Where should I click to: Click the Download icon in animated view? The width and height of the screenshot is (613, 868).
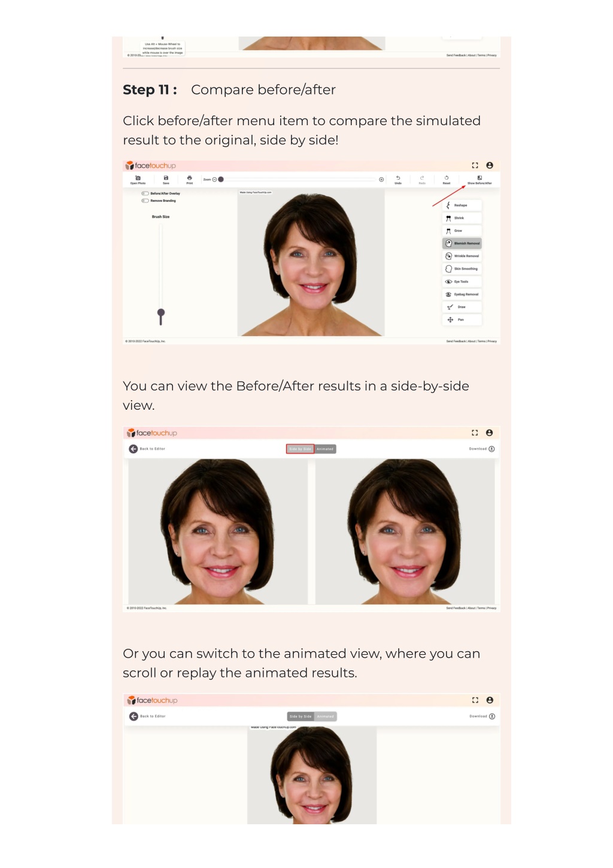click(492, 716)
